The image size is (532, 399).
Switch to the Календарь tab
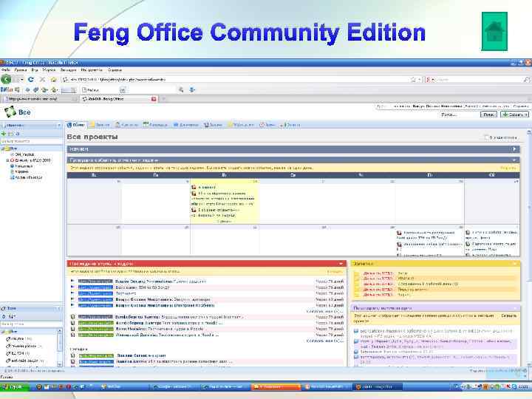click(155, 125)
